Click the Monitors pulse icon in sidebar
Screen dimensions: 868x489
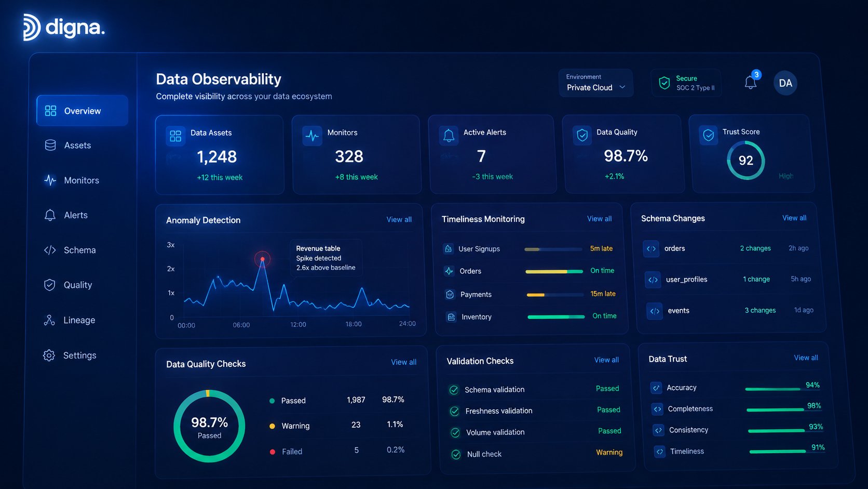[x=50, y=180]
